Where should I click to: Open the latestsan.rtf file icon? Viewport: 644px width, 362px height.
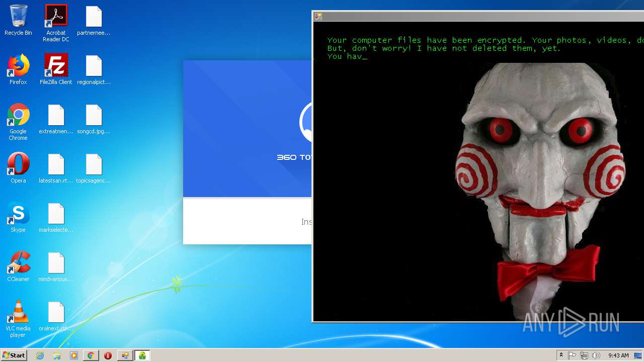tap(56, 168)
